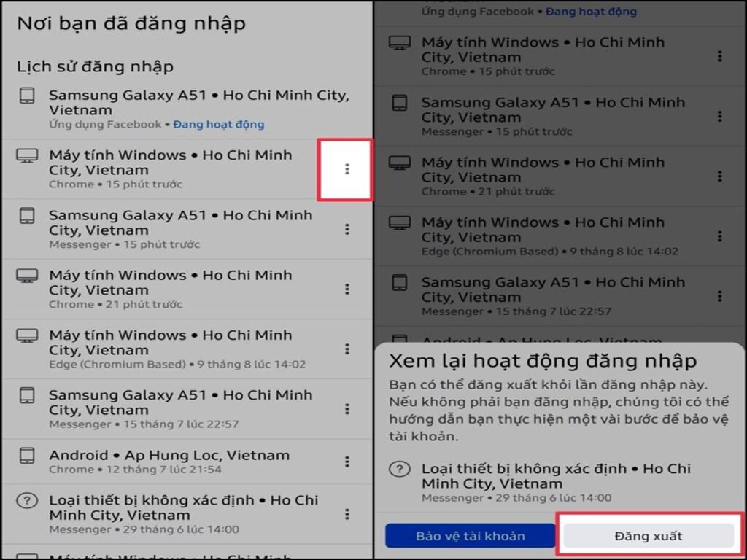
Task: Open options for the unknown device Messenger session
Action: click(347, 513)
